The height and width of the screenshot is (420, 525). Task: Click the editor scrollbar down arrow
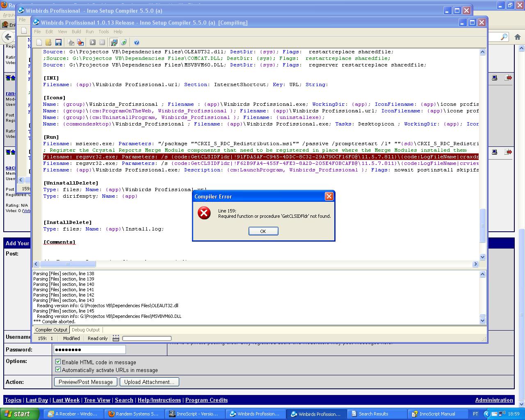pyautogui.click(x=482, y=257)
